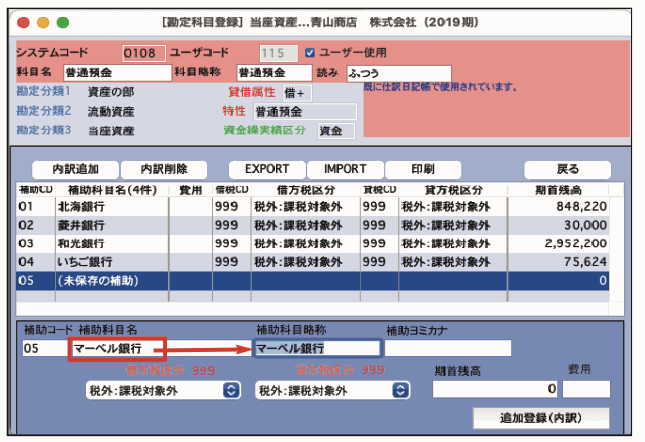The image size is (645, 442).
Task: Click the red window close button
Action: click(x=24, y=21)
